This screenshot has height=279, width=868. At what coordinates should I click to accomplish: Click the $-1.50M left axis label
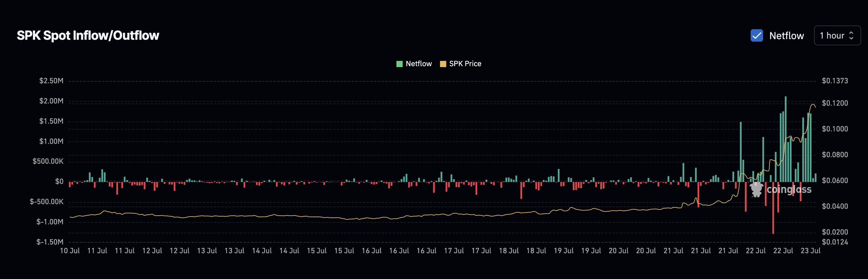tap(50, 242)
